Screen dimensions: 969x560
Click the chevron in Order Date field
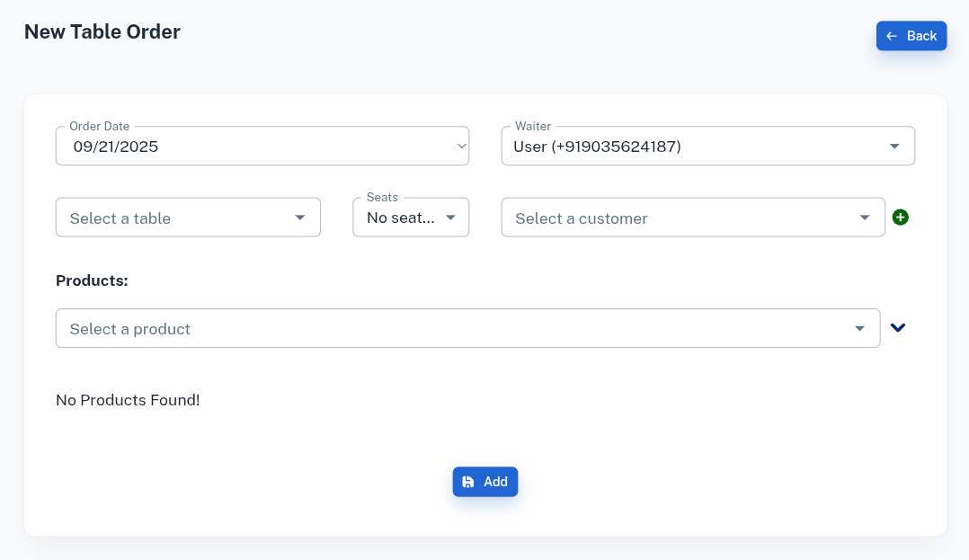[461, 146]
